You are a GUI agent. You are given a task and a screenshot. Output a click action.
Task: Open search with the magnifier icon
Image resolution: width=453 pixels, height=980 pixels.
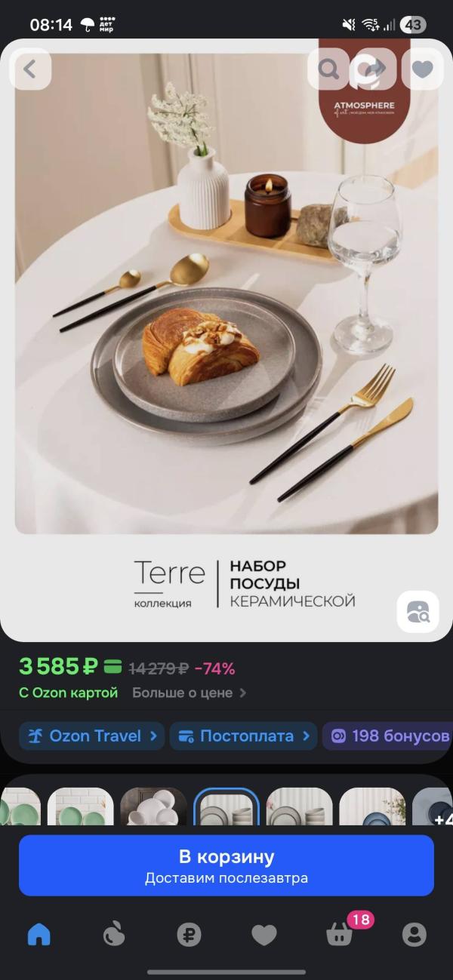(328, 69)
